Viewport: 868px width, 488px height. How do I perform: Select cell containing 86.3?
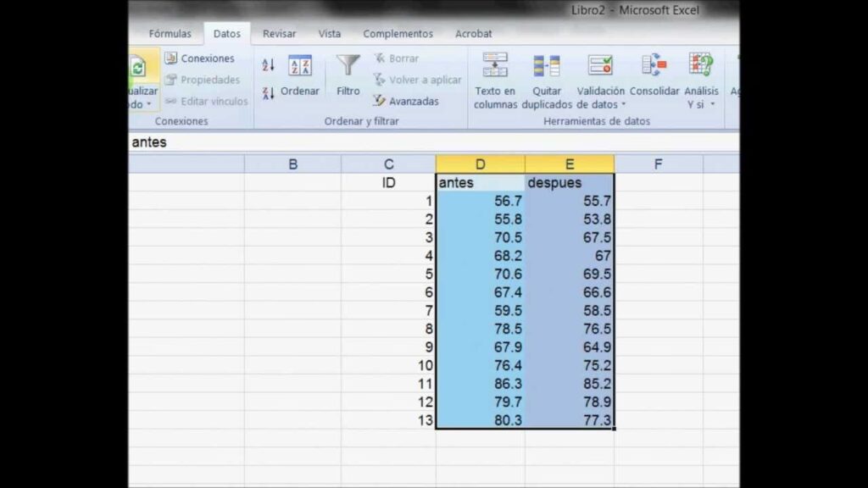(481, 384)
